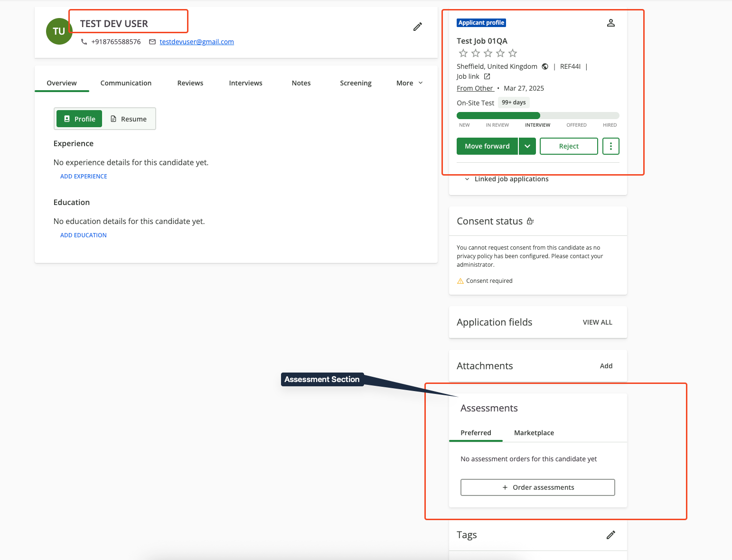Viewport: 732px width, 560px height.
Task: Click the person icon on Applicant profile card
Action: 611,22
